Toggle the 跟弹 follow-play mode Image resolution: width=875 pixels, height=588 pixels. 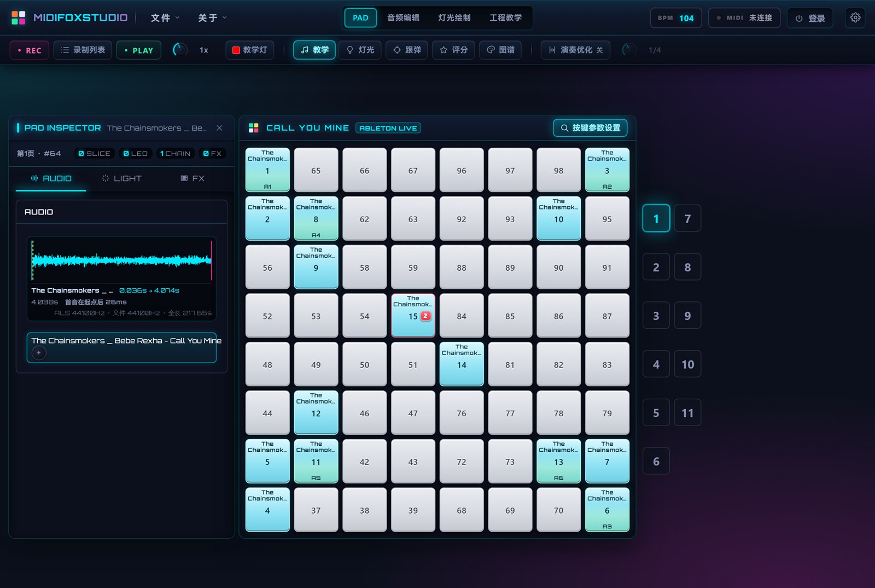[407, 50]
